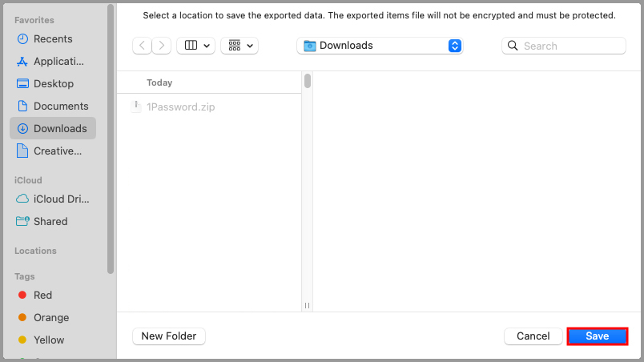644x362 pixels.
Task: Select the 1Password.zip file
Action: pos(180,107)
